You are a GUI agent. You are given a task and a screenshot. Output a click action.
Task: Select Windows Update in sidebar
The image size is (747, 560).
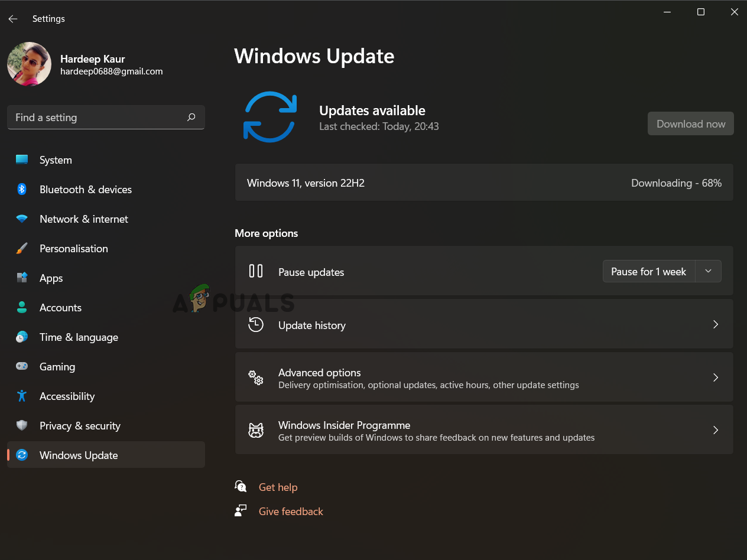[x=106, y=455]
